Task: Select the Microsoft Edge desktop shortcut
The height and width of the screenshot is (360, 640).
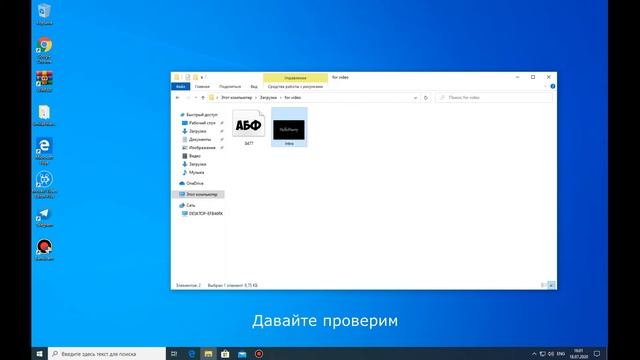Action: 44,151
